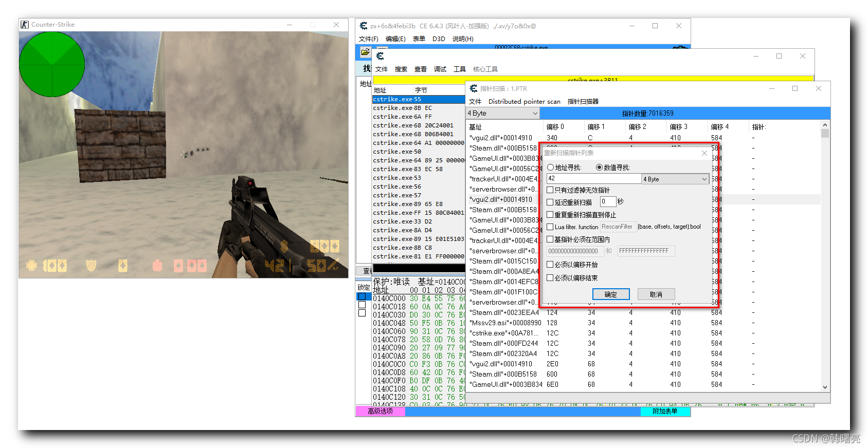Screen dimensions: 868x448
Task: Select 地址寻找 radio option
Action: tap(551, 167)
